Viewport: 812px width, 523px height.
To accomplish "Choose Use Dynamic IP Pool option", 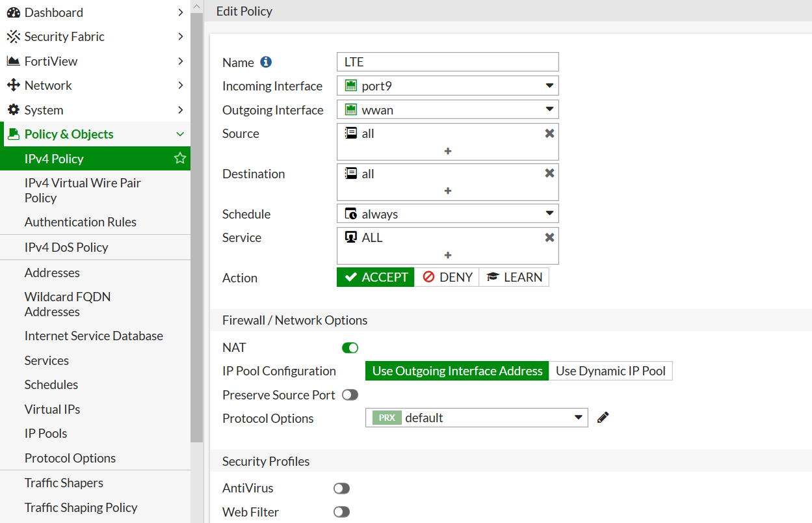I will click(610, 371).
